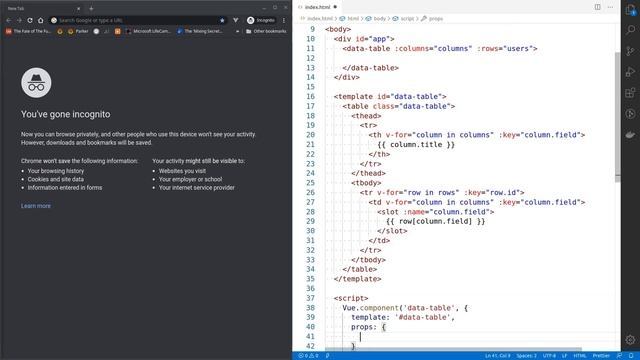640x360 pixels.
Task: Click line number 37 in the gutter
Action: 310,298
